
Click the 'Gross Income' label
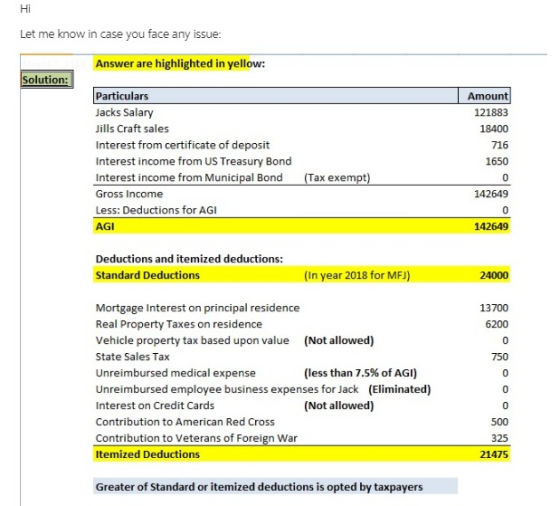point(129,194)
